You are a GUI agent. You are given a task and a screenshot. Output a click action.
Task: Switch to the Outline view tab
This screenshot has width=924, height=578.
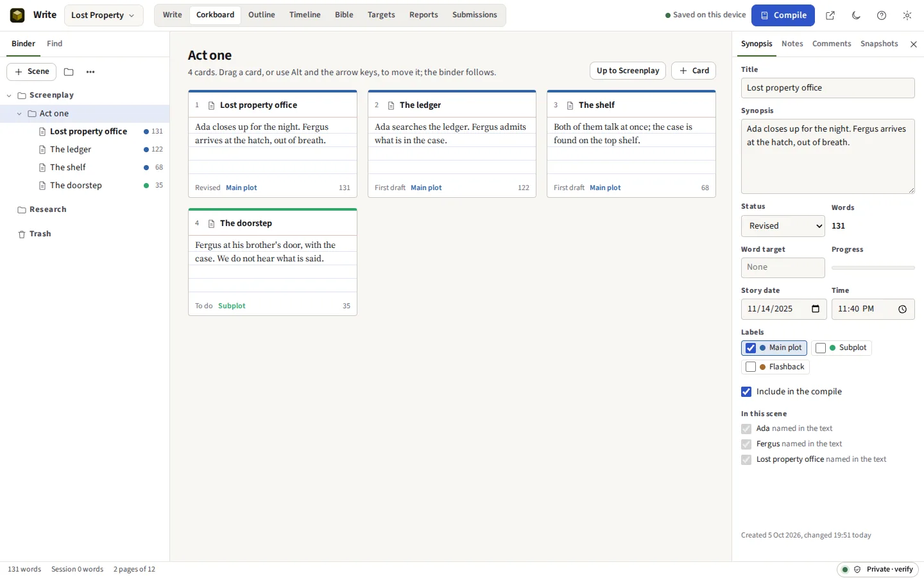click(x=262, y=15)
